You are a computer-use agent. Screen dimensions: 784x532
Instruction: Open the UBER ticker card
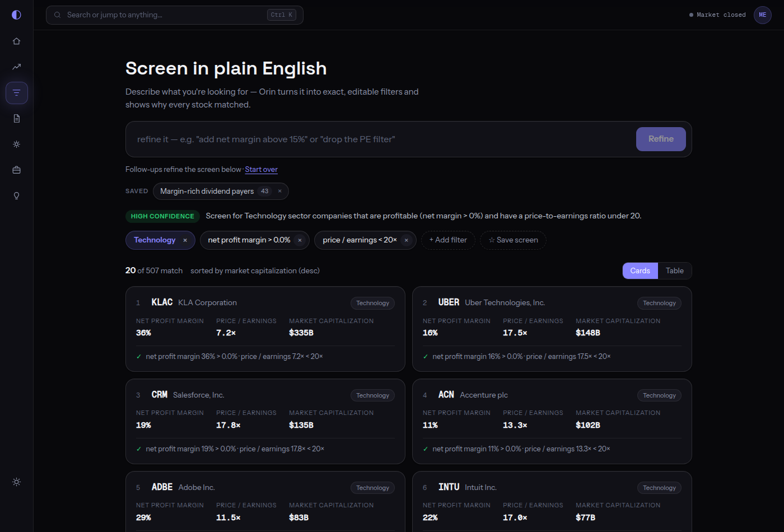pos(552,329)
